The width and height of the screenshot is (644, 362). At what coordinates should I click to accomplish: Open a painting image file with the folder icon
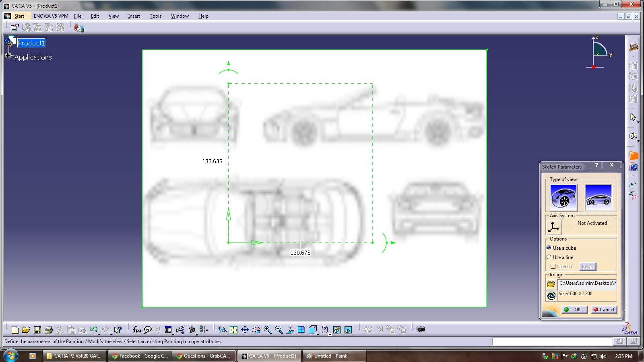tap(551, 284)
